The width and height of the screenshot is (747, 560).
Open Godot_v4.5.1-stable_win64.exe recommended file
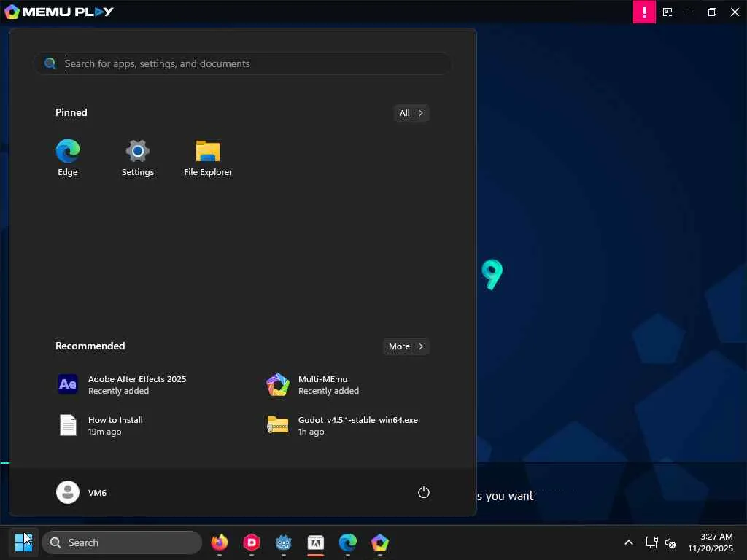pos(343,425)
